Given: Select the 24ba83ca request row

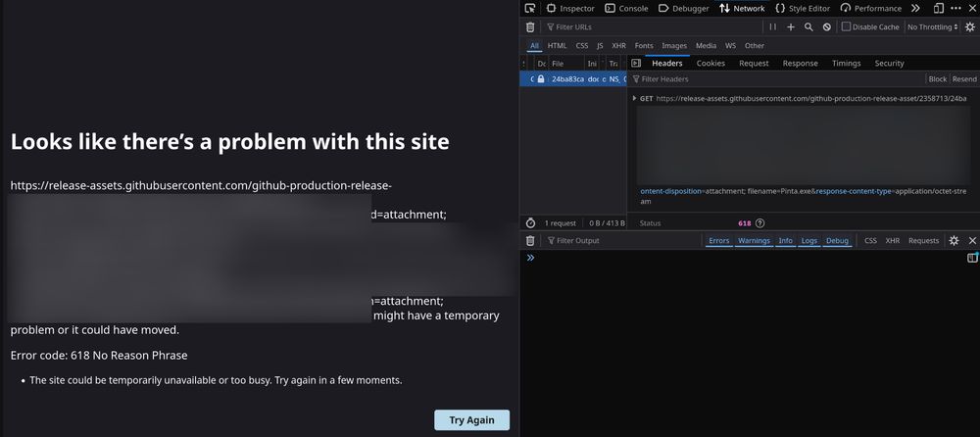Looking at the screenshot, I should point(573,79).
